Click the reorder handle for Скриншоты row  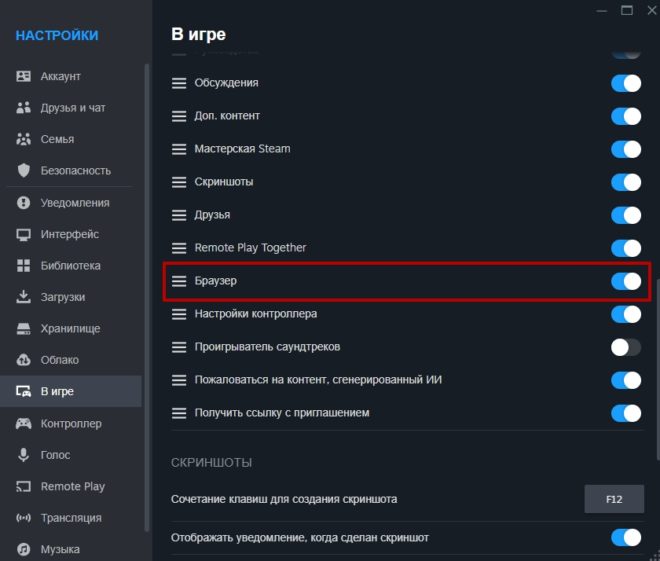click(179, 182)
